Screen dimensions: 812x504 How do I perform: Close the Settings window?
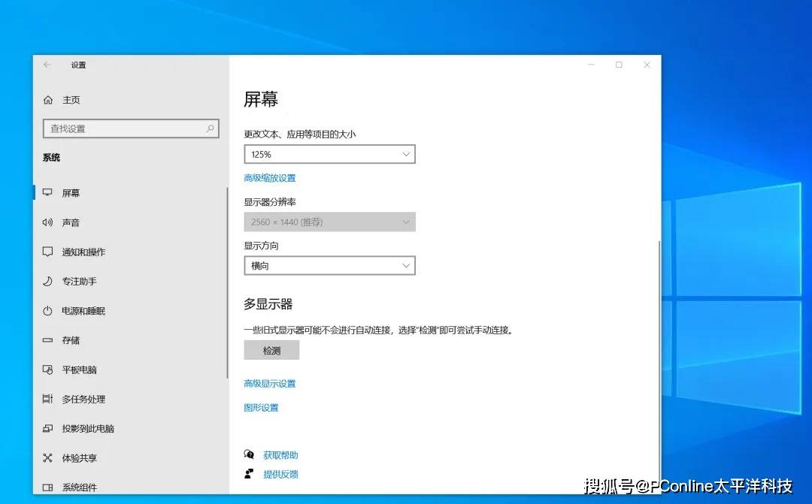pyautogui.click(x=647, y=65)
